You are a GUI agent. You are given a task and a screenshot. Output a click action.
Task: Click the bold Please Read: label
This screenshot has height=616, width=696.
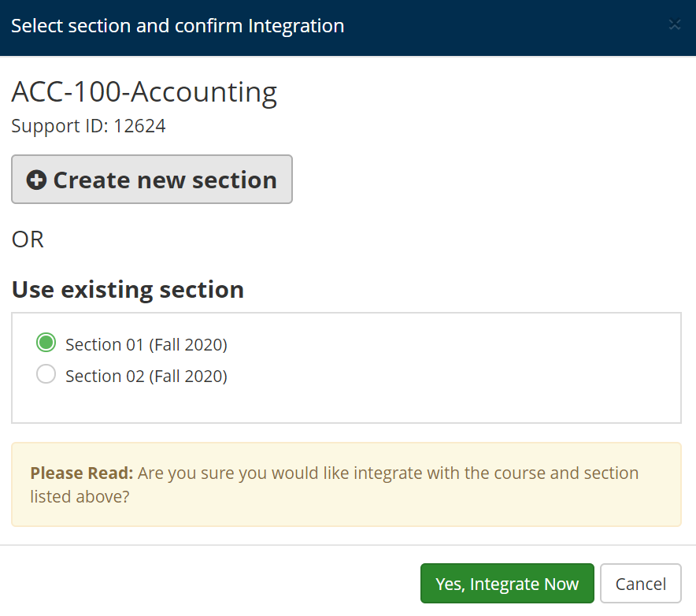(82, 473)
